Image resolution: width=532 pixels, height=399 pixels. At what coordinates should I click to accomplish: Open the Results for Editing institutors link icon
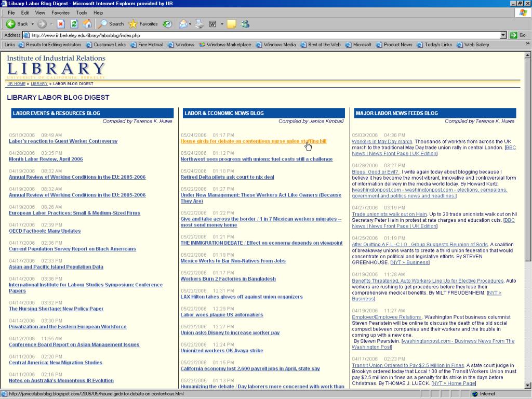point(21,45)
